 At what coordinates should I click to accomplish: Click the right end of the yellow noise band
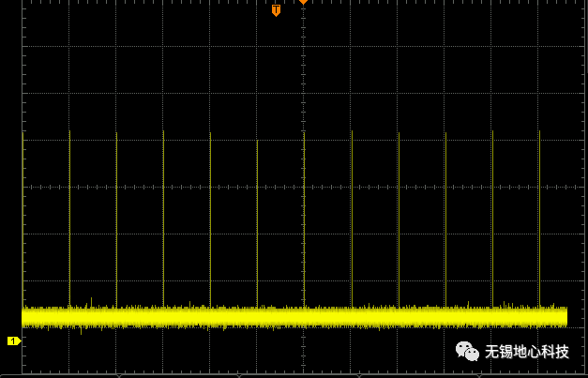click(564, 317)
